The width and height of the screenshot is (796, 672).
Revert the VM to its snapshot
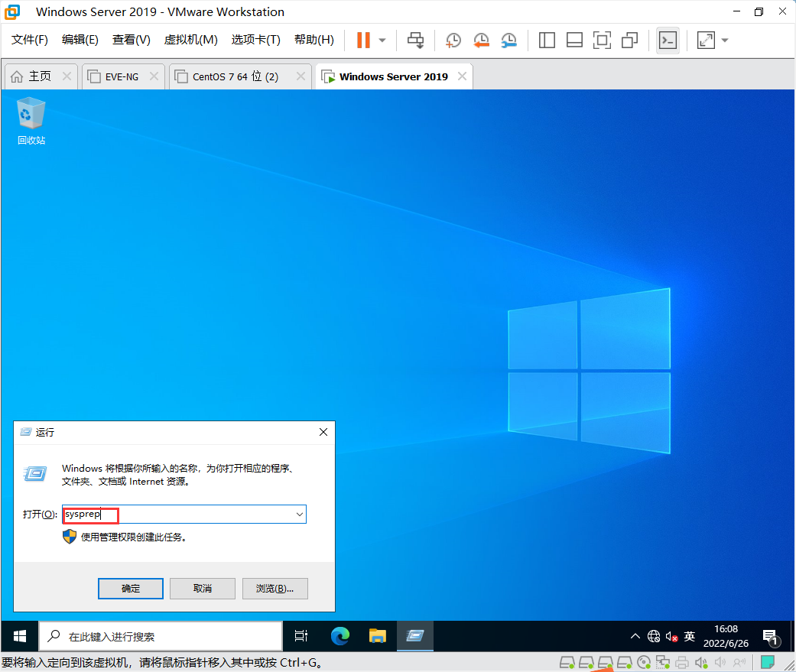481,40
